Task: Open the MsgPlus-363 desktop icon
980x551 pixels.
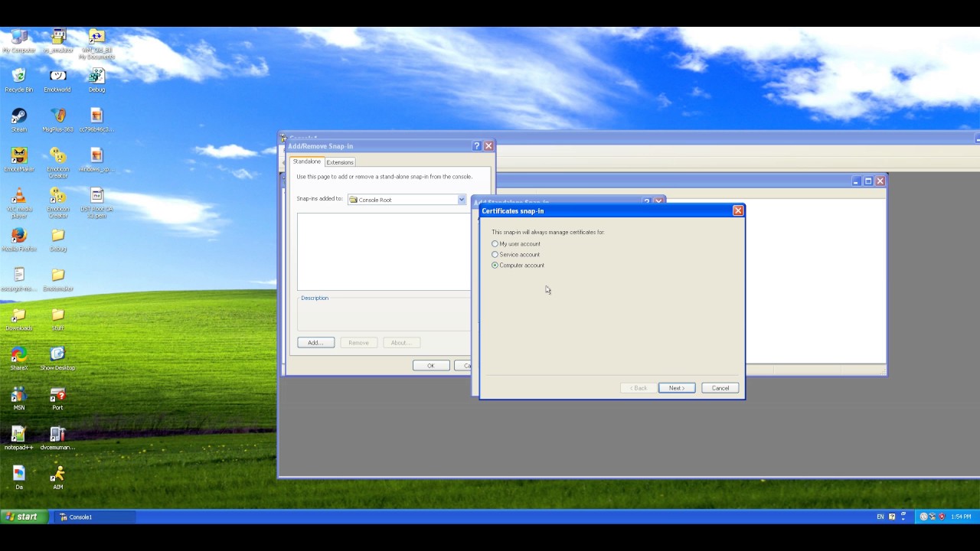Action: coord(57,120)
